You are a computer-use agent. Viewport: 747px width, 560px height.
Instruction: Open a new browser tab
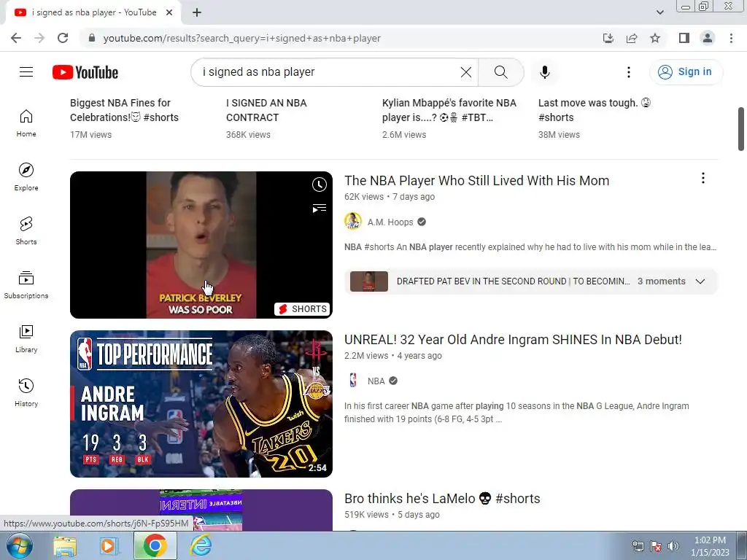[197, 13]
